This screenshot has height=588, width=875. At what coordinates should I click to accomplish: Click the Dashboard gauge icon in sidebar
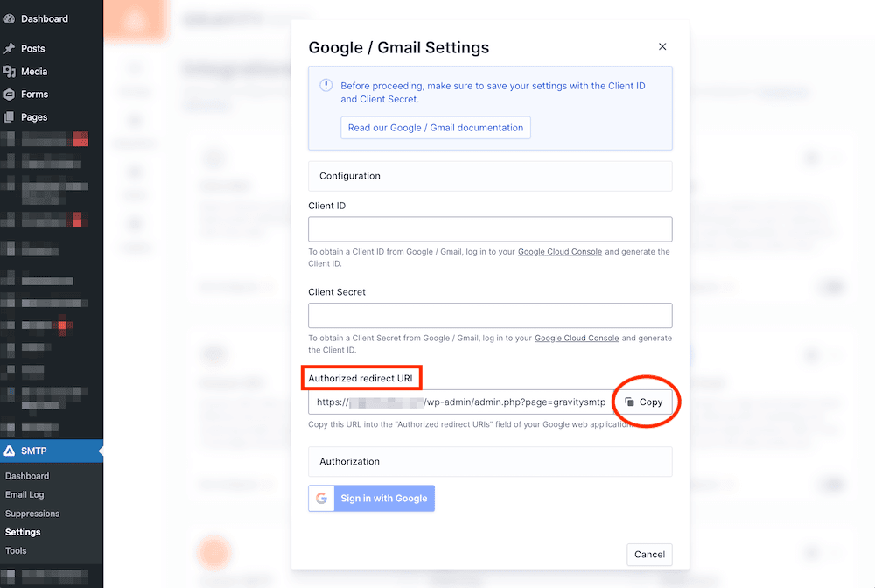(x=10, y=18)
